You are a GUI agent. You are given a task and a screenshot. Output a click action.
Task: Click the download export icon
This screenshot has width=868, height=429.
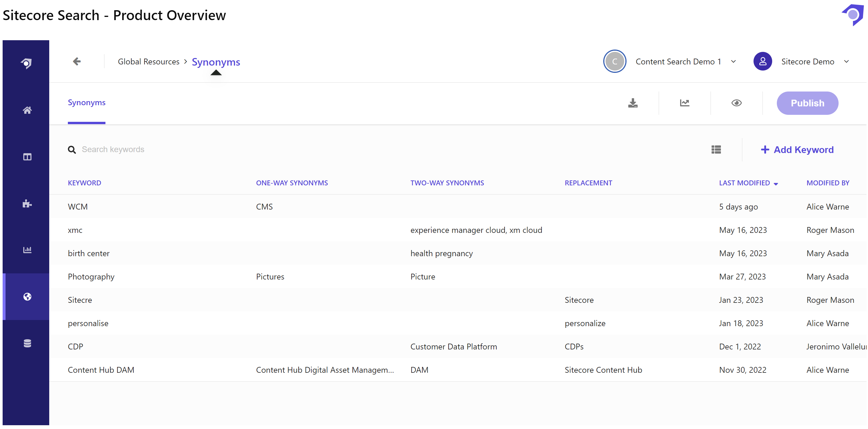[632, 103]
